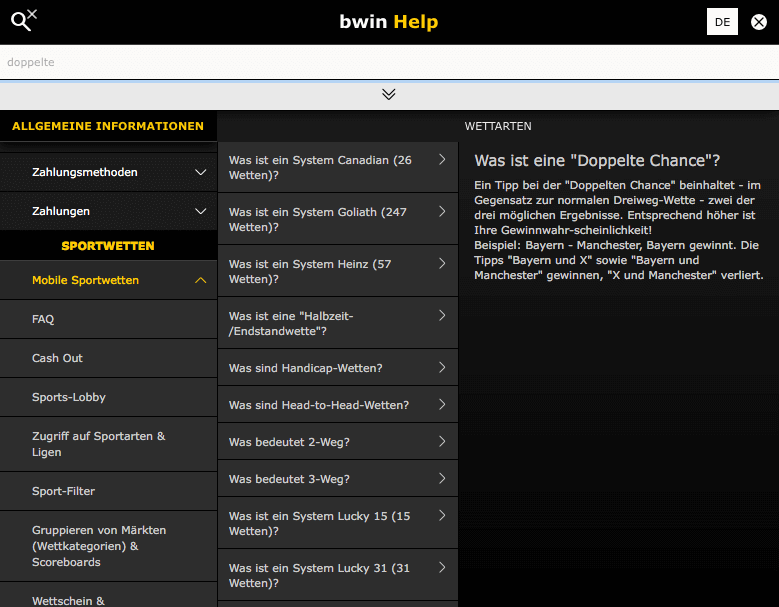The image size is (779, 607).
Task: Click the search close magnifier icon
Action: click(x=23, y=21)
